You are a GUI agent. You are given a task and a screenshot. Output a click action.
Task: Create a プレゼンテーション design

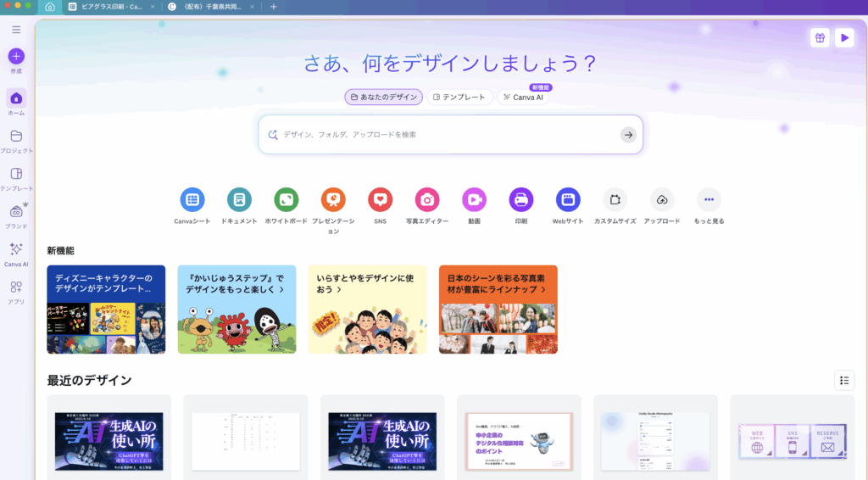333,199
